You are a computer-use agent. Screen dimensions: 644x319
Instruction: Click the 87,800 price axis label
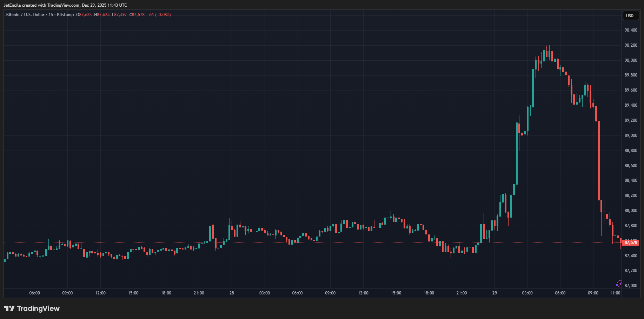click(631, 226)
